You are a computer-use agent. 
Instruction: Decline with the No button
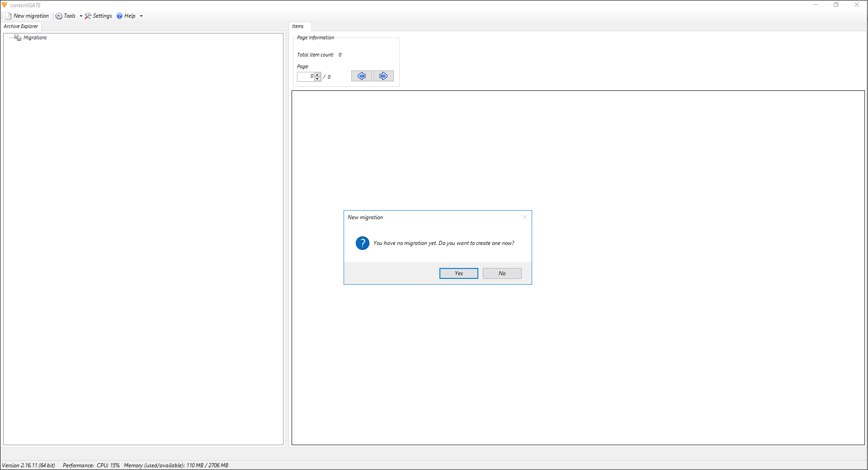(x=502, y=273)
